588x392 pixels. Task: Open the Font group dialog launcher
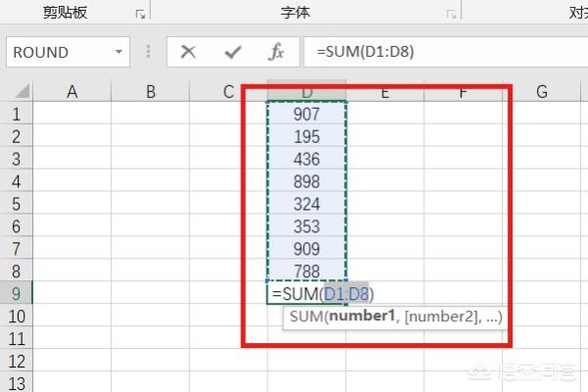452,15
